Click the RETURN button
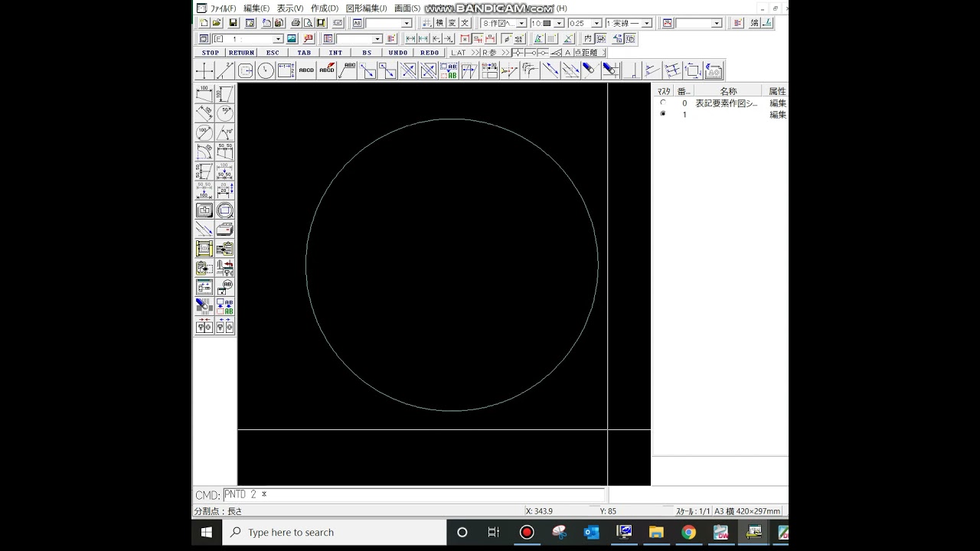This screenshot has height=551, width=980. click(241, 53)
